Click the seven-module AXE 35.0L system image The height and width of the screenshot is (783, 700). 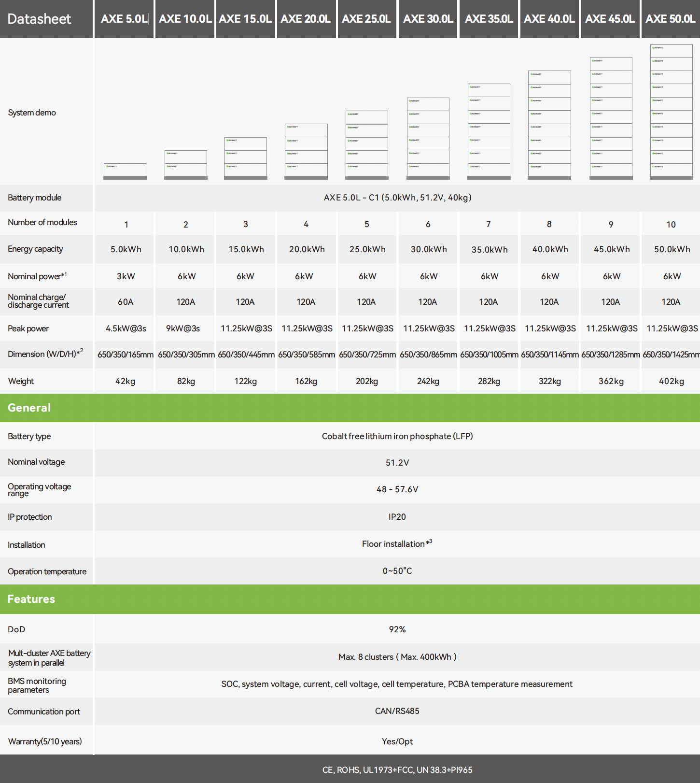[489, 131]
